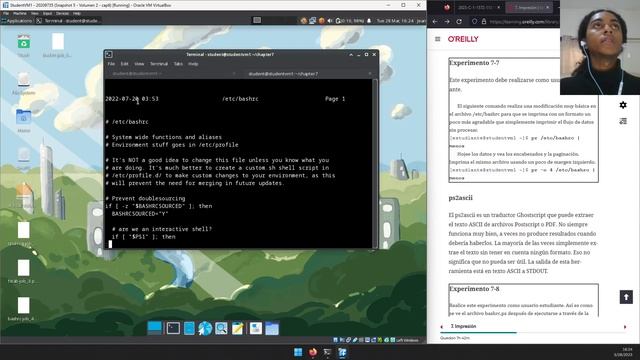Open the home folder icon in dock
Image resolution: width=640 pixels, height=360 pixels.
click(272, 328)
